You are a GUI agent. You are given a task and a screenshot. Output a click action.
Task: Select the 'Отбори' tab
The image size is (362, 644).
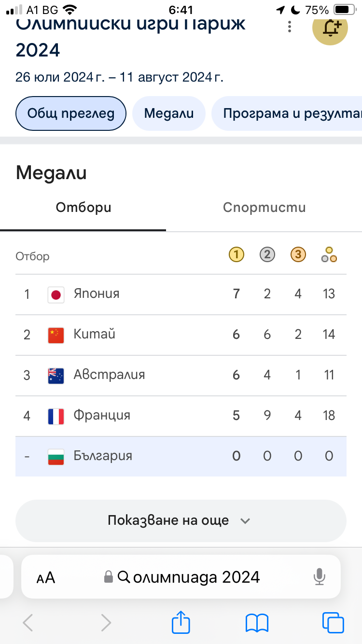point(84,208)
